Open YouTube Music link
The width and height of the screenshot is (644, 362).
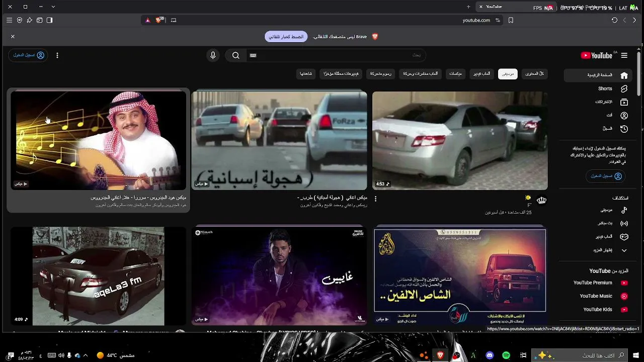click(598, 296)
